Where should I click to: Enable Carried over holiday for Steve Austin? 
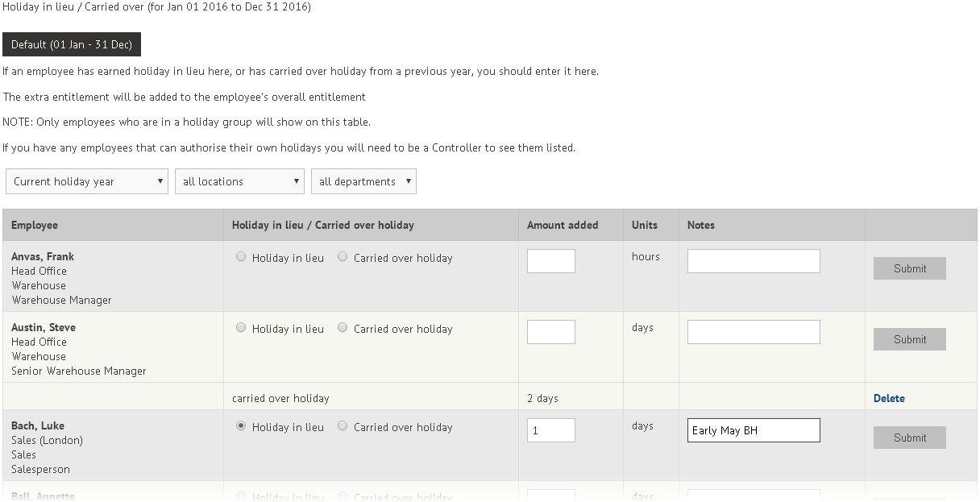343,327
